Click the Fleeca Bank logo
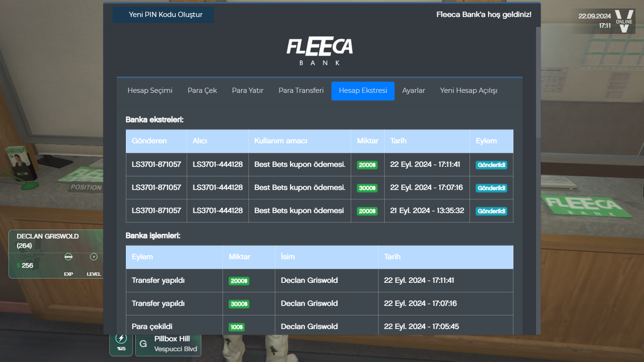 click(x=320, y=51)
